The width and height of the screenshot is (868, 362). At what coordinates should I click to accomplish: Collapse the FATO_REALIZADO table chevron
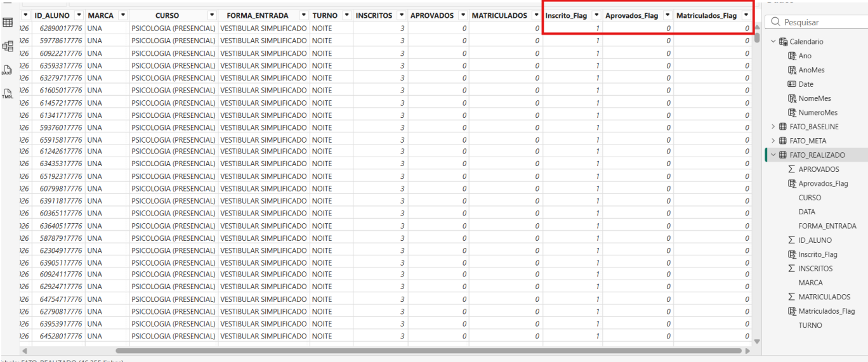pyautogui.click(x=773, y=155)
